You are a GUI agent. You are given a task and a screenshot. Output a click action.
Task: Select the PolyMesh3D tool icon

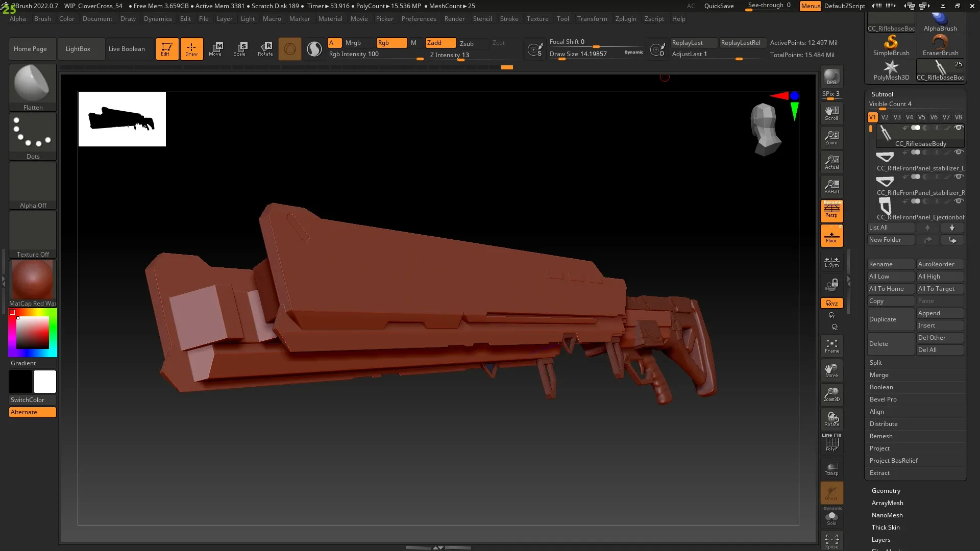(891, 69)
